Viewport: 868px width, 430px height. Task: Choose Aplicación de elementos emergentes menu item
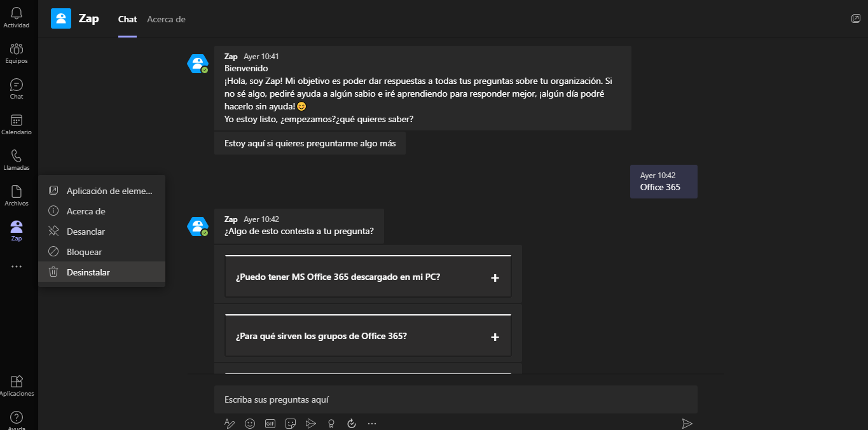(102, 191)
